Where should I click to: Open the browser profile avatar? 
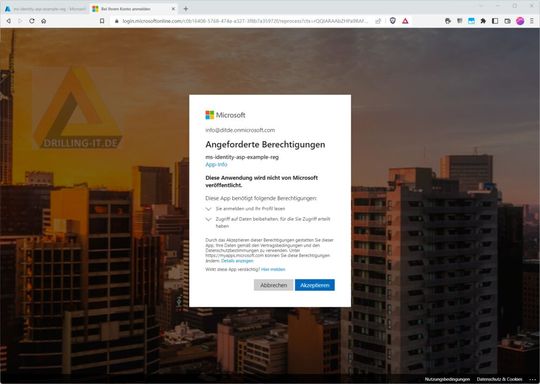pos(520,21)
